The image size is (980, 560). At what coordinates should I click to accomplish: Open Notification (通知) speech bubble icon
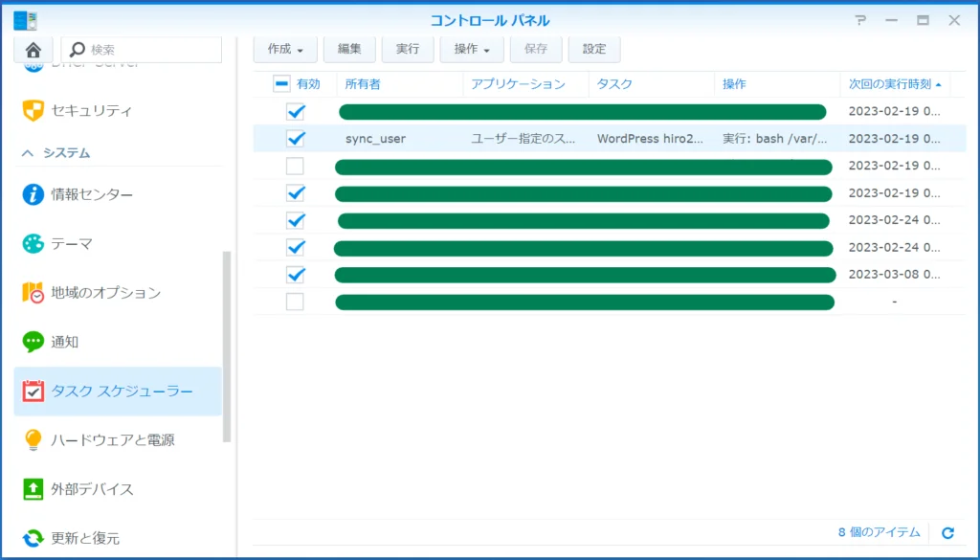[x=33, y=342]
